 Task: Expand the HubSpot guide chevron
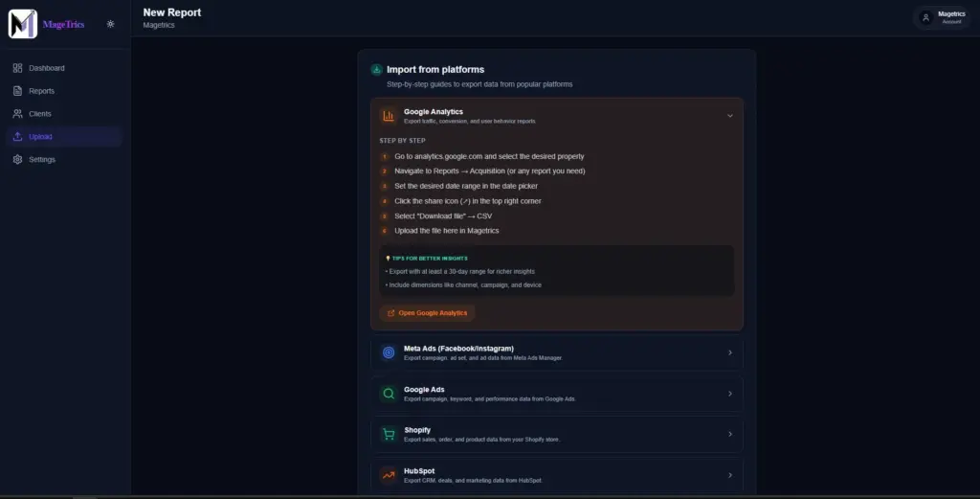point(729,475)
